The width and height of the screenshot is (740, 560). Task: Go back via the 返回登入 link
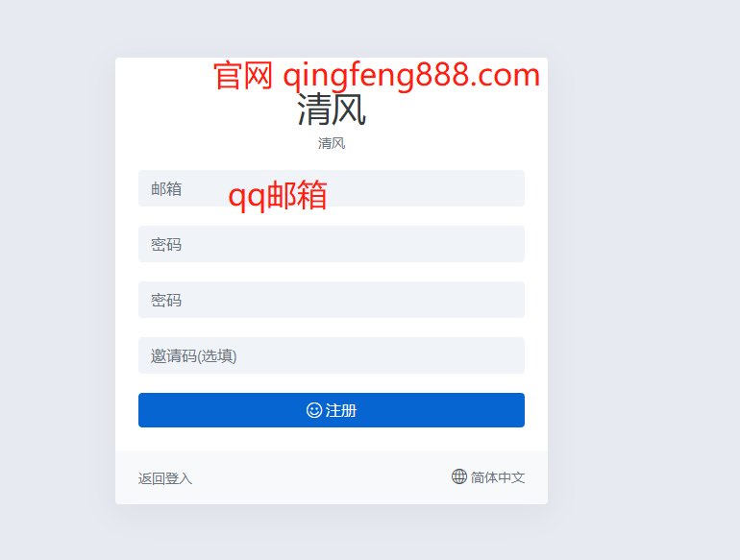[x=165, y=478]
